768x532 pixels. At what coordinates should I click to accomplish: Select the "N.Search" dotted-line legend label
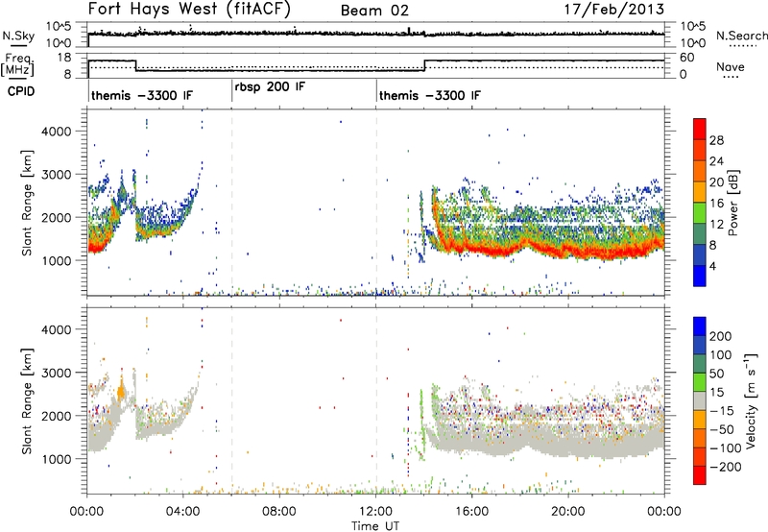click(x=741, y=36)
